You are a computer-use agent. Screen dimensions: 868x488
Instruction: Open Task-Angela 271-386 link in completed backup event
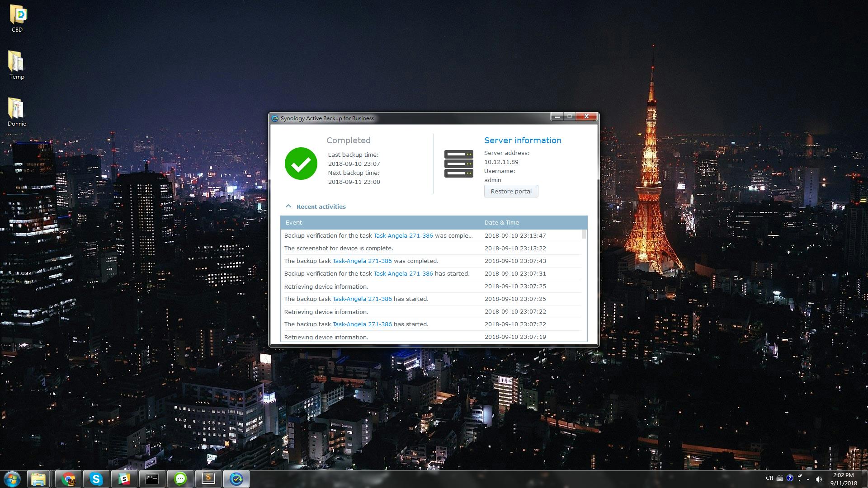(x=362, y=261)
